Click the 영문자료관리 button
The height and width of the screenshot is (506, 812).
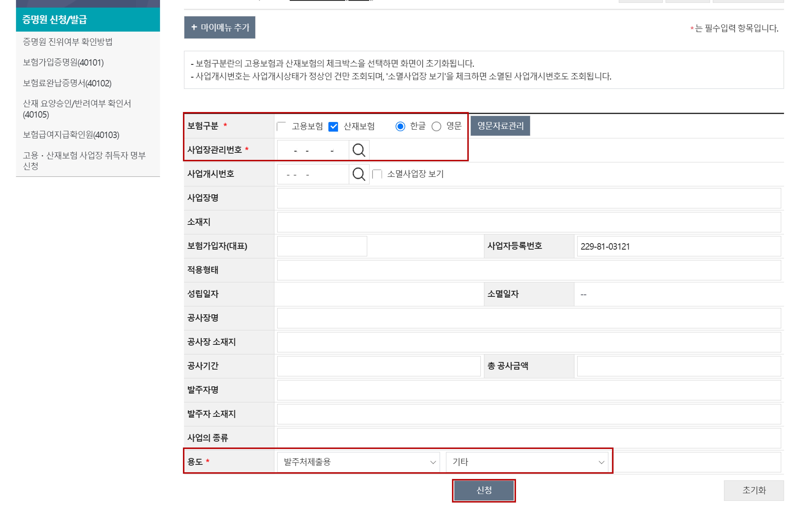tap(500, 126)
